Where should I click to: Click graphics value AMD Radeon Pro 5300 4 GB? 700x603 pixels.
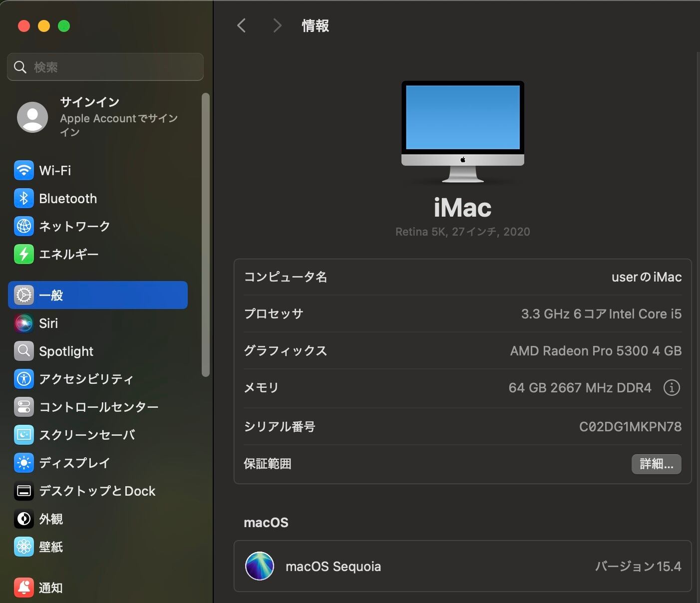click(x=596, y=351)
